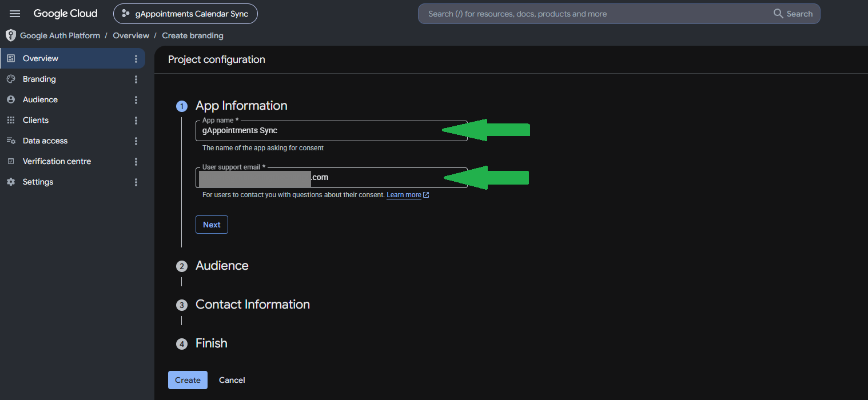The height and width of the screenshot is (400, 868).
Task: Click the Create button
Action: pos(188,380)
